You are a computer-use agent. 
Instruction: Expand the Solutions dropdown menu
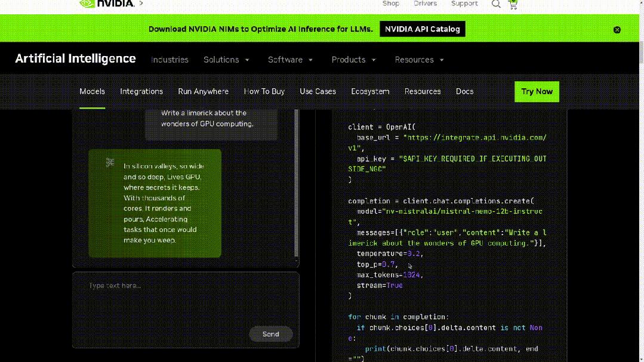click(226, 60)
